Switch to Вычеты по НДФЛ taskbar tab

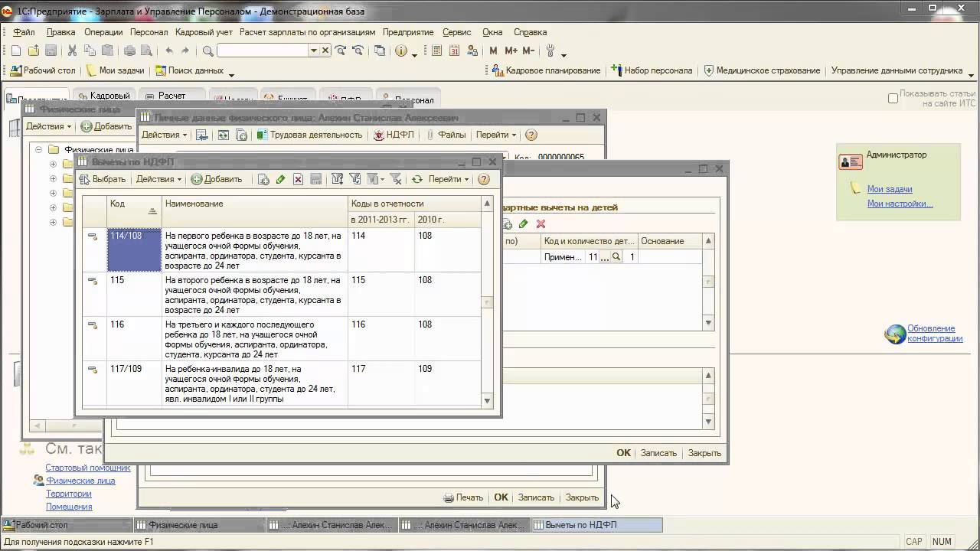tap(596, 525)
